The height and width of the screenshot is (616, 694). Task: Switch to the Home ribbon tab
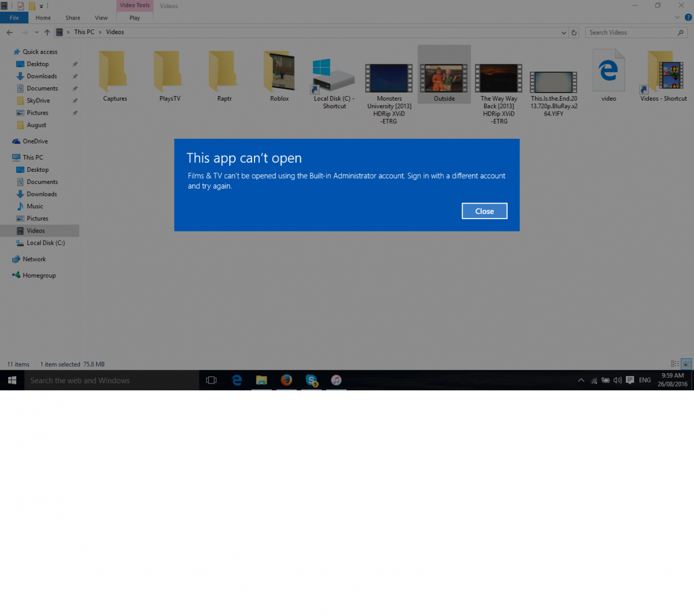click(x=43, y=18)
